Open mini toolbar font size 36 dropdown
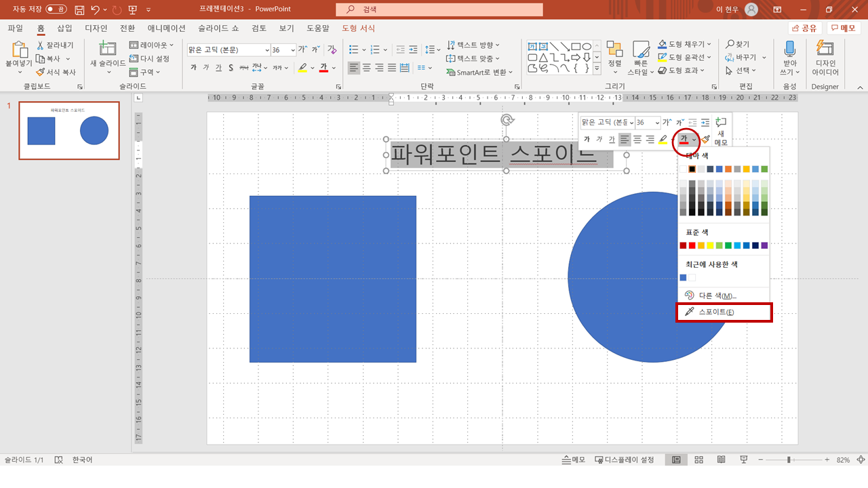Viewport: 868px width, 488px height. tap(656, 123)
